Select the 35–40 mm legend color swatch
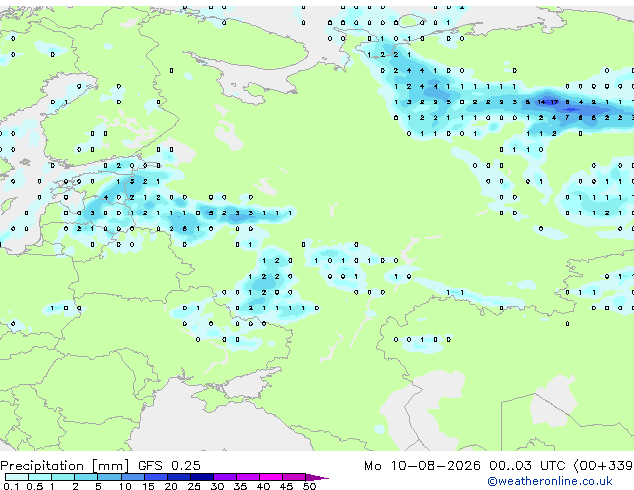 tap(247, 477)
